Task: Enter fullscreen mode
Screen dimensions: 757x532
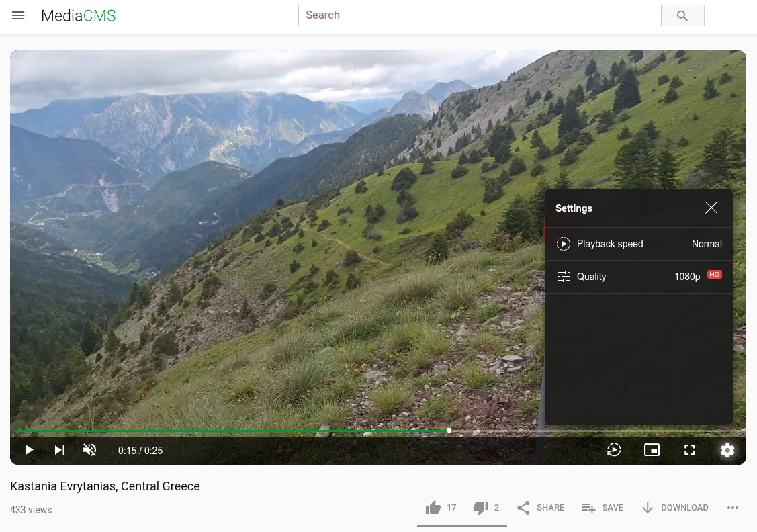Action: [689, 450]
